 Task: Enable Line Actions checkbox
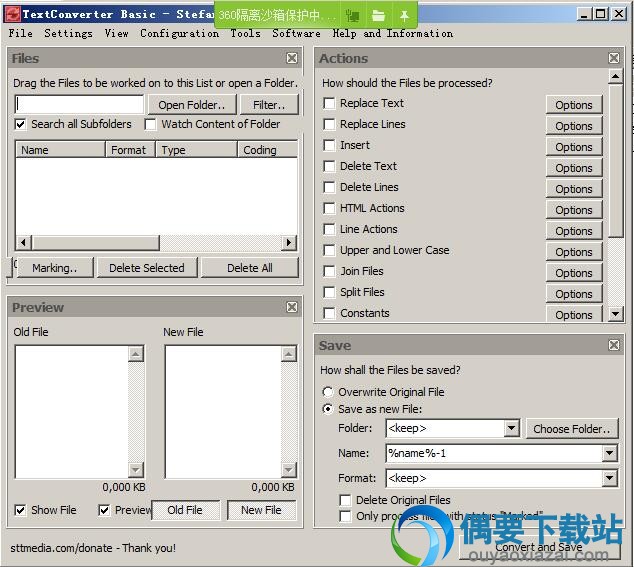pyautogui.click(x=329, y=230)
